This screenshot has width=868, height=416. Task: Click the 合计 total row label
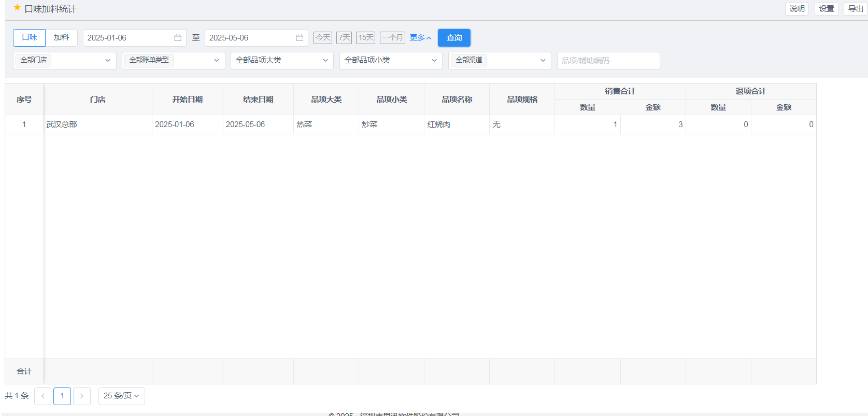tap(24, 371)
